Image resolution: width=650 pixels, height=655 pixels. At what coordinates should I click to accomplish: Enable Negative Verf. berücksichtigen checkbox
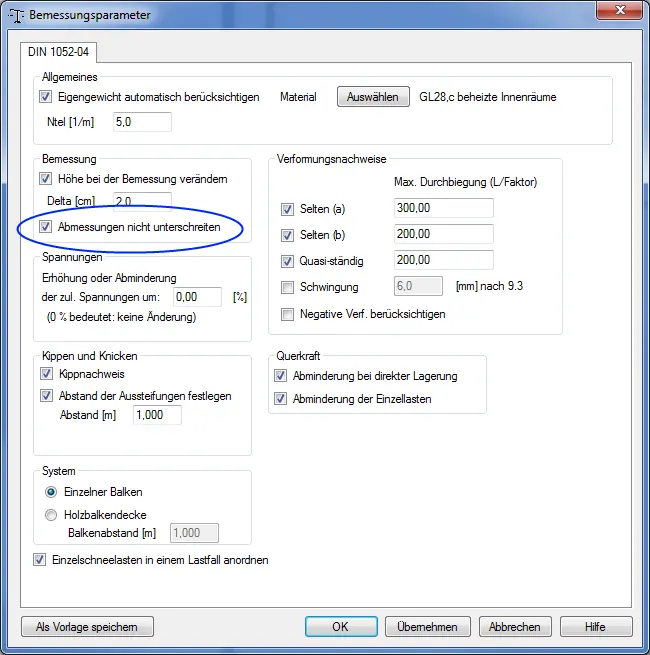tap(287, 314)
